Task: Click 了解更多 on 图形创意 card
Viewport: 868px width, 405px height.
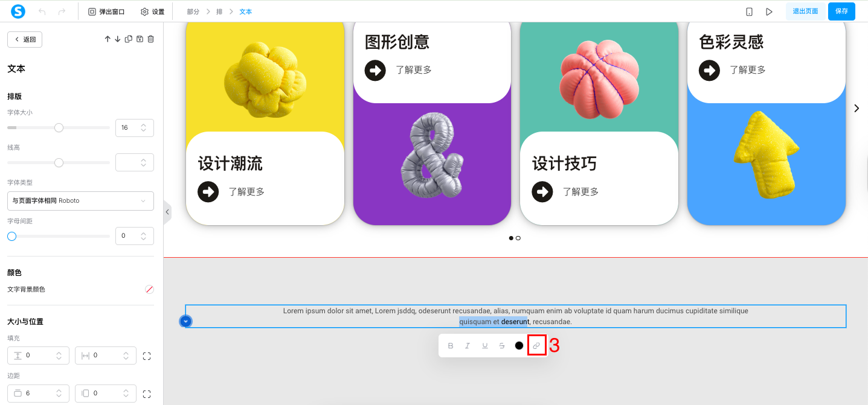Action: click(414, 70)
